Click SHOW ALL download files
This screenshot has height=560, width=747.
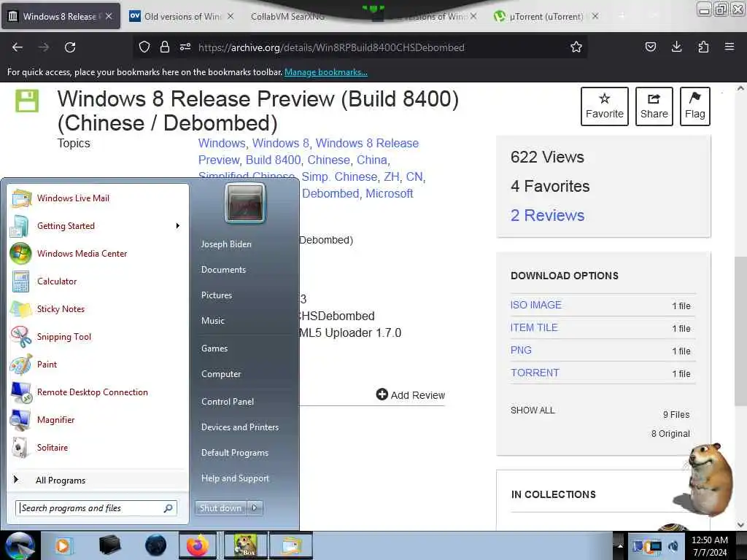pyautogui.click(x=533, y=410)
